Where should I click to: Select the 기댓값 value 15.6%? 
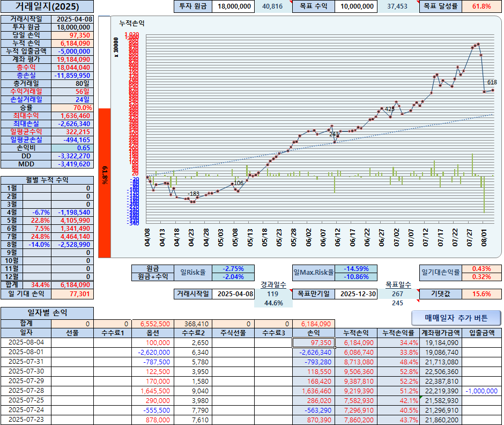pos(481,294)
